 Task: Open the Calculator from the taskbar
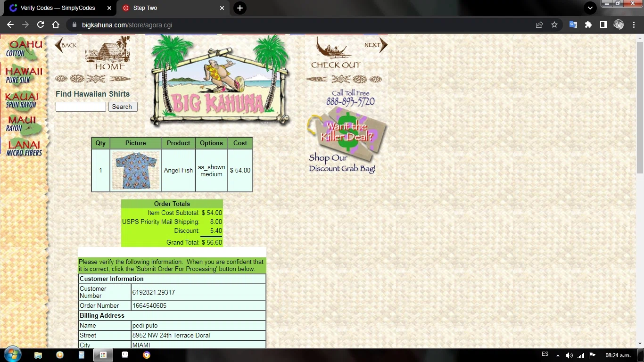(82, 355)
